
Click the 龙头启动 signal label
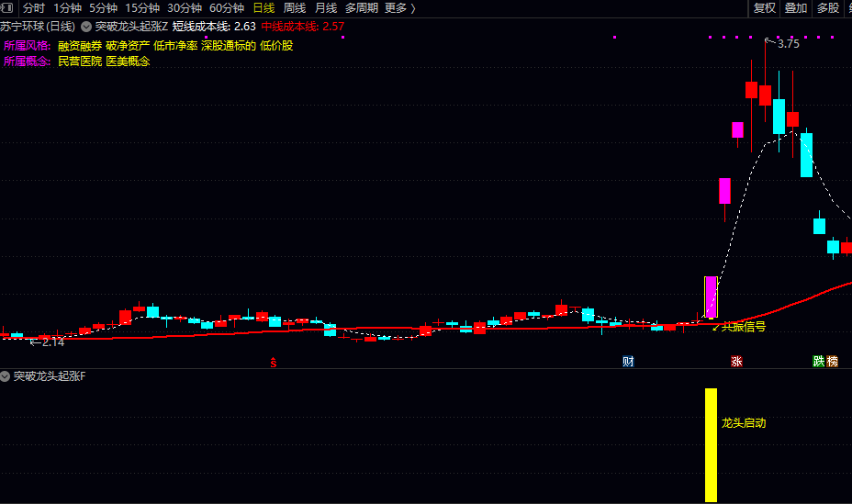[x=744, y=423]
